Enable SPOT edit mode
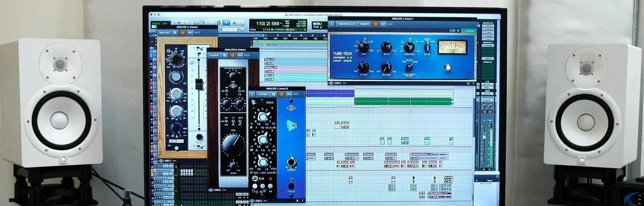 pyautogui.click(x=165, y=24)
